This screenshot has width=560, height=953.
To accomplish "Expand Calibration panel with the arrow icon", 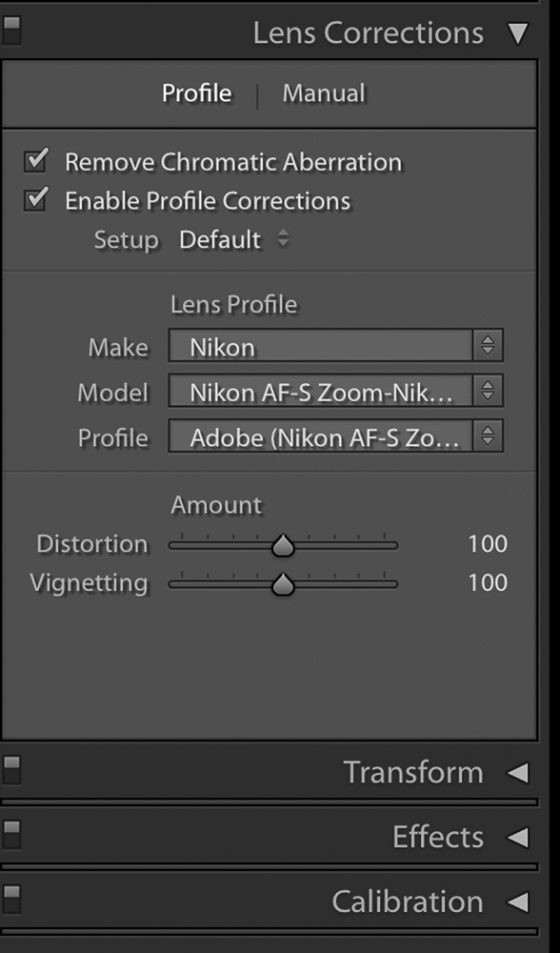I will 517,902.
